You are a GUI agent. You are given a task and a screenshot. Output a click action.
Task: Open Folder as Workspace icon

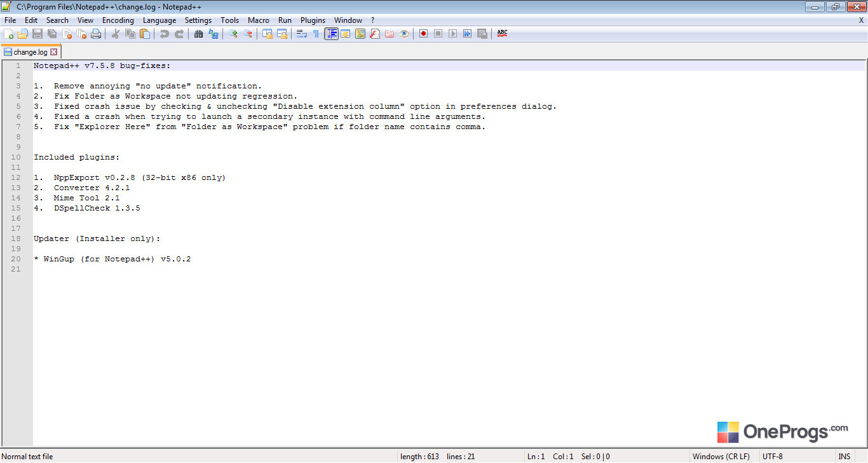pos(390,34)
